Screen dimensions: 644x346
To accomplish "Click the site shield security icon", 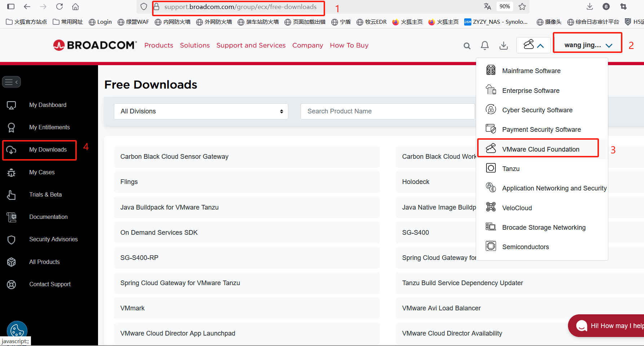I will click(144, 6).
